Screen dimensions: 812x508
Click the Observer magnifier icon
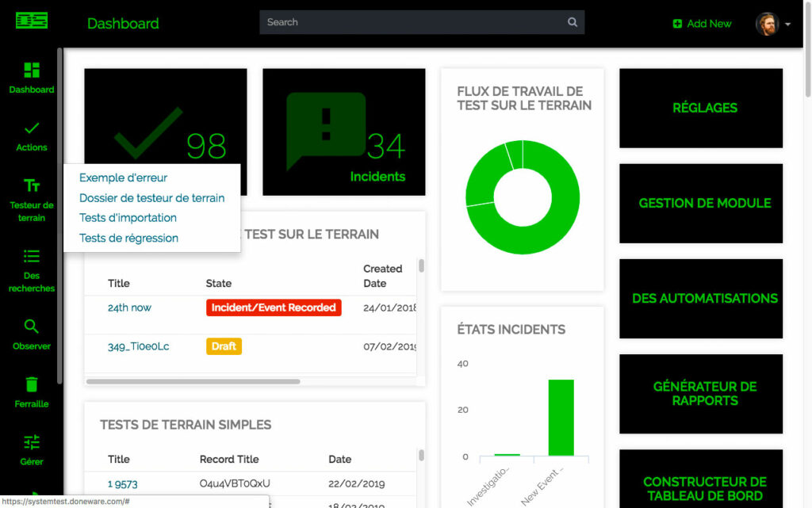[x=32, y=327]
